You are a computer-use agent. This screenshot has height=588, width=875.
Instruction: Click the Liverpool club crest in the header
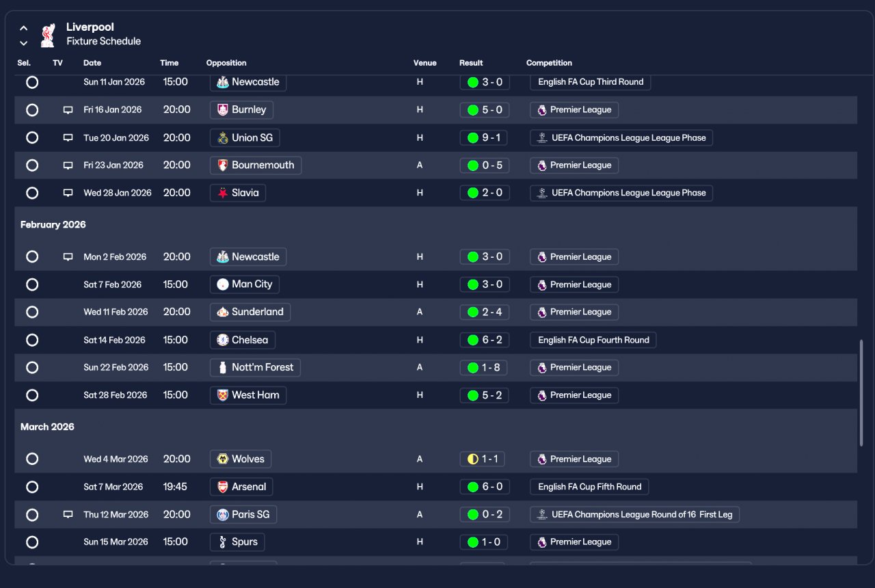pyautogui.click(x=47, y=35)
